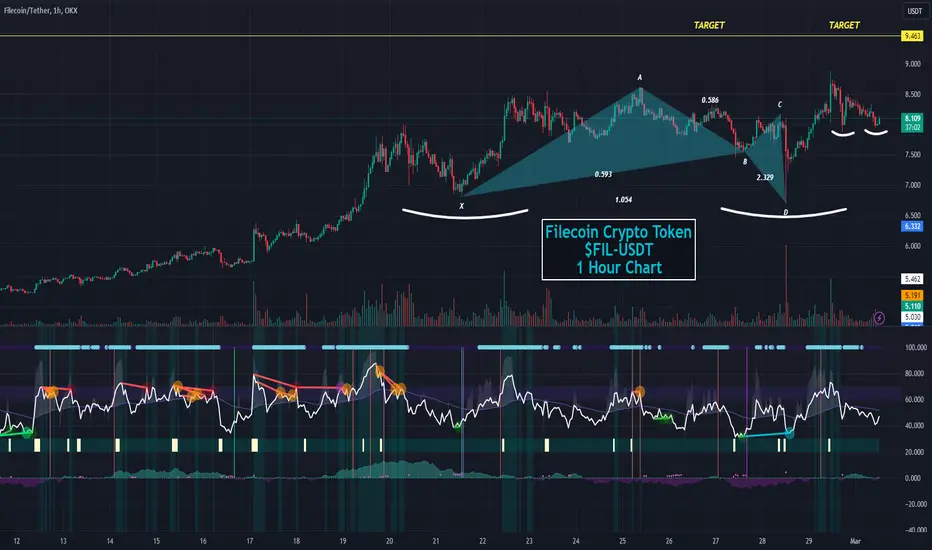Click the 25 date label on time axis

(622, 541)
